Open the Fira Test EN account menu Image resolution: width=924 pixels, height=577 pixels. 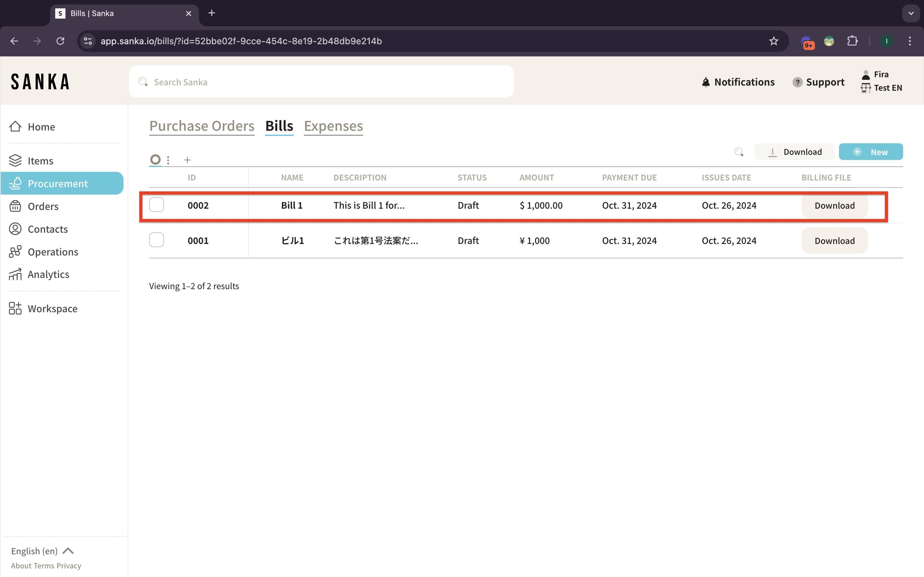coord(881,81)
